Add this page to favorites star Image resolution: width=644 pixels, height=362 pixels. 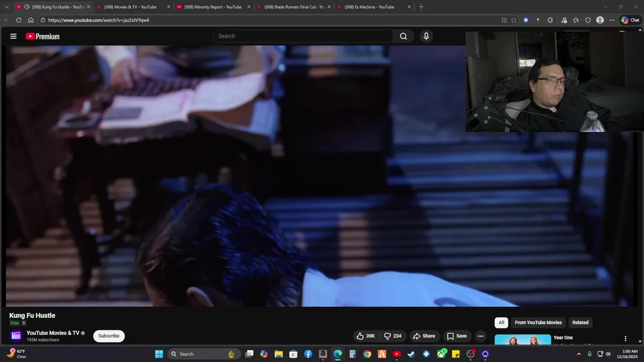514,20
